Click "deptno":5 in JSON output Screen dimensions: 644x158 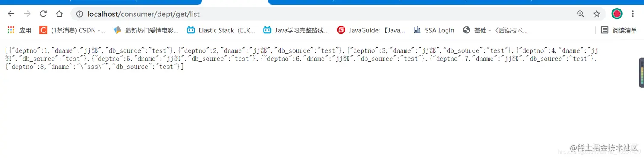[112, 59]
